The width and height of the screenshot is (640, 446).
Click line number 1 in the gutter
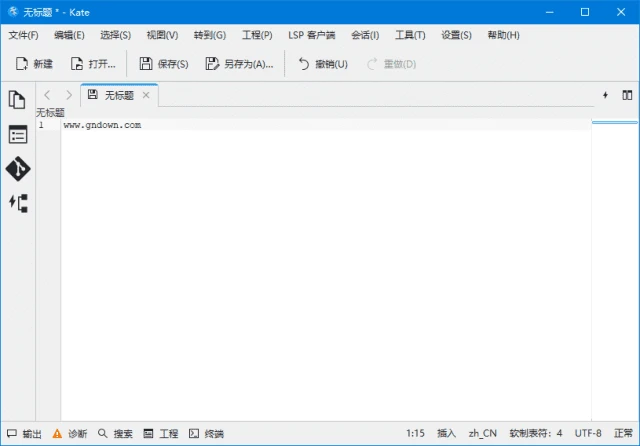pyautogui.click(x=41, y=125)
